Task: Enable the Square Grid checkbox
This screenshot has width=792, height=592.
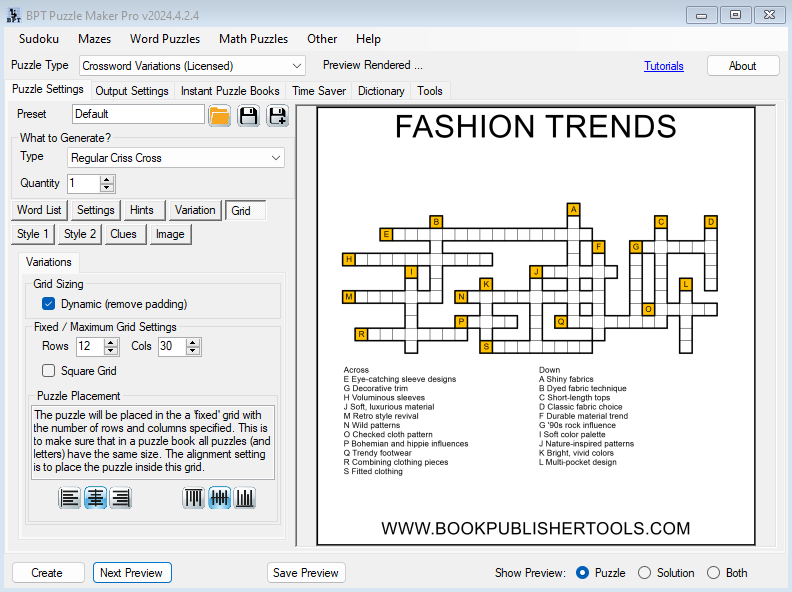Action: (48, 371)
